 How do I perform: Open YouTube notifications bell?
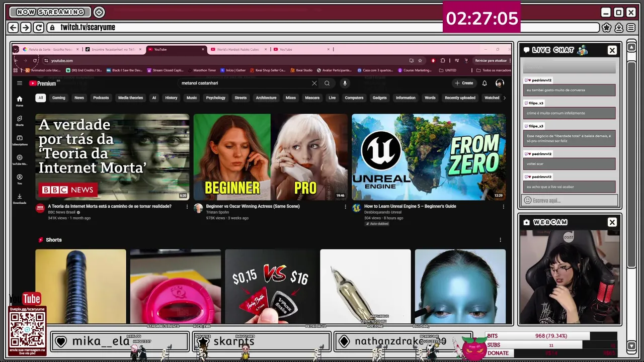point(485,83)
